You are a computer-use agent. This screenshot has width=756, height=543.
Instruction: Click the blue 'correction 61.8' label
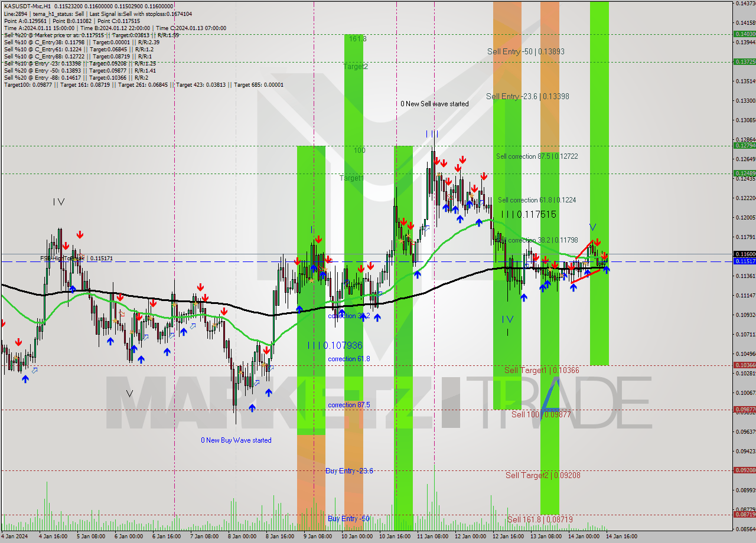(349, 359)
